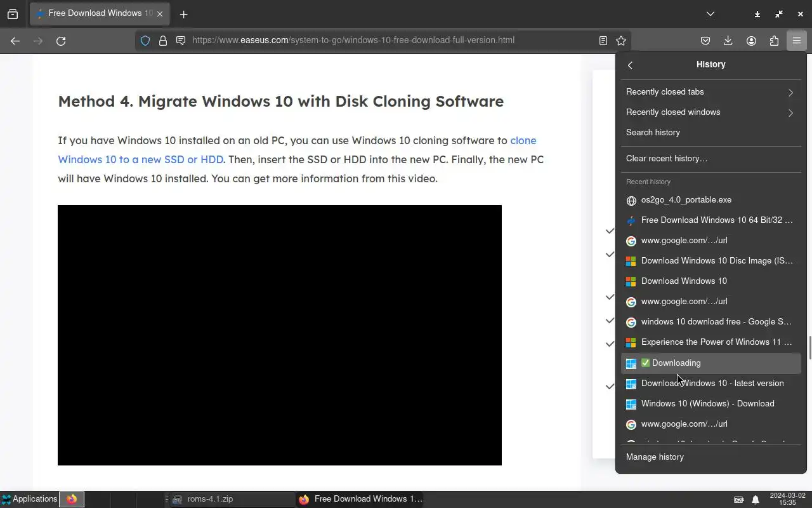This screenshot has height=508, width=812.
Task: Click Method 4 heading text
Action: pos(280,102)
